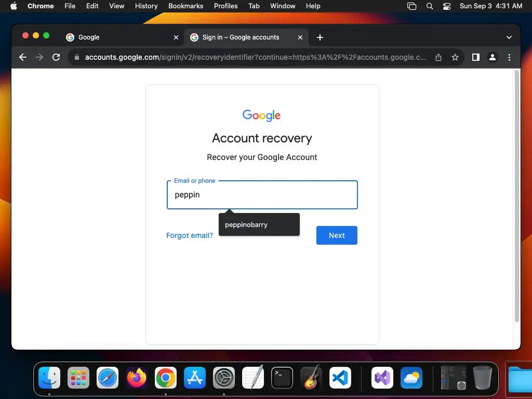This screenshot has width=532, height=399.
Task: Open Finder from the Dock
Action: [x=49, y=378]
